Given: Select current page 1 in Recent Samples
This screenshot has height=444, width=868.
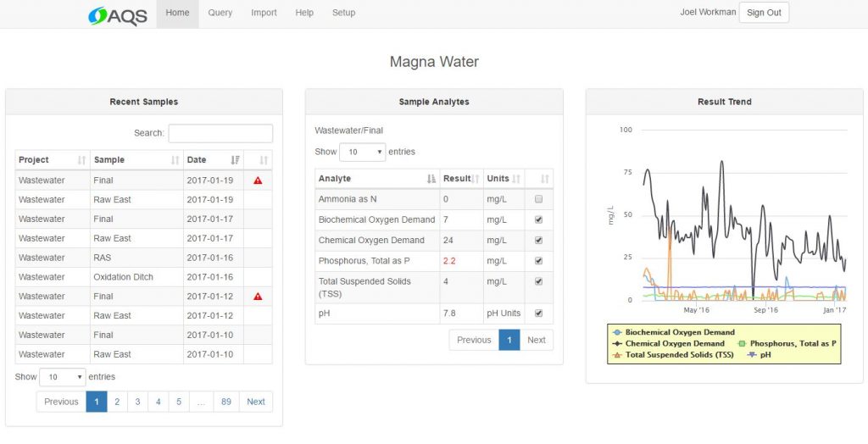Looking at the screenshot, I should [97, 402].
